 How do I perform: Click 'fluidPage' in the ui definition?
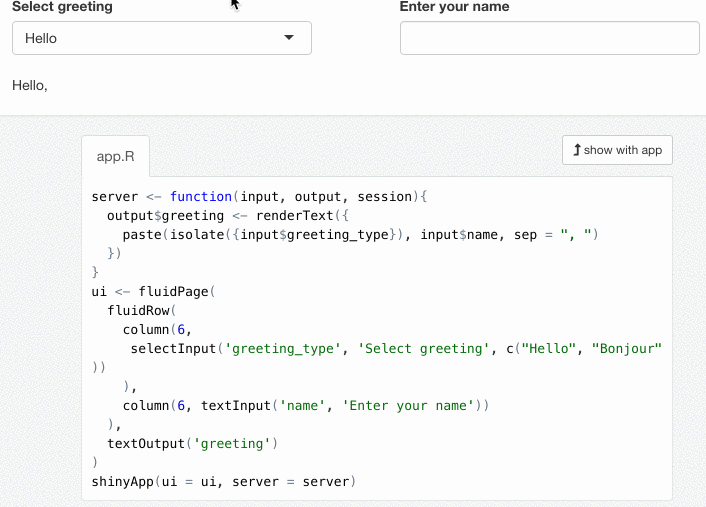coord(173,292)
